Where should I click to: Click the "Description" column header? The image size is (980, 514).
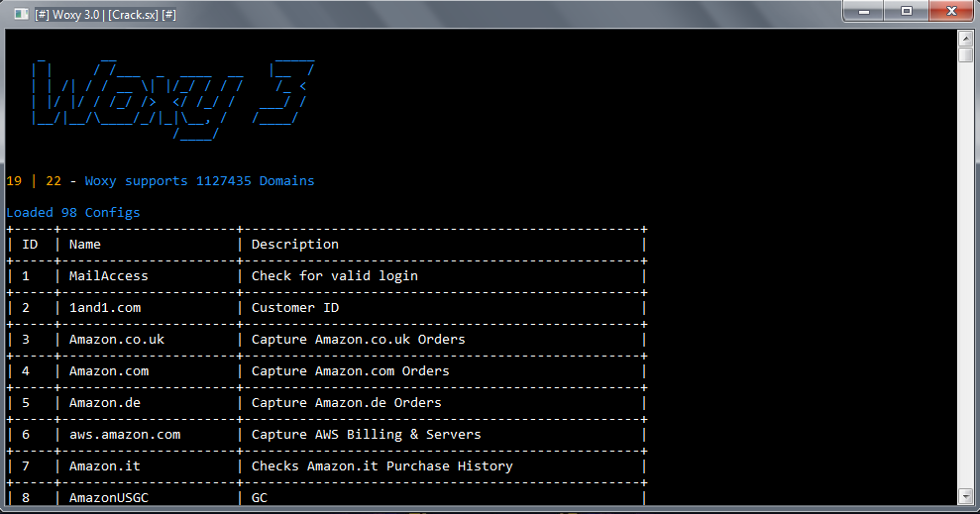point(295,245)
